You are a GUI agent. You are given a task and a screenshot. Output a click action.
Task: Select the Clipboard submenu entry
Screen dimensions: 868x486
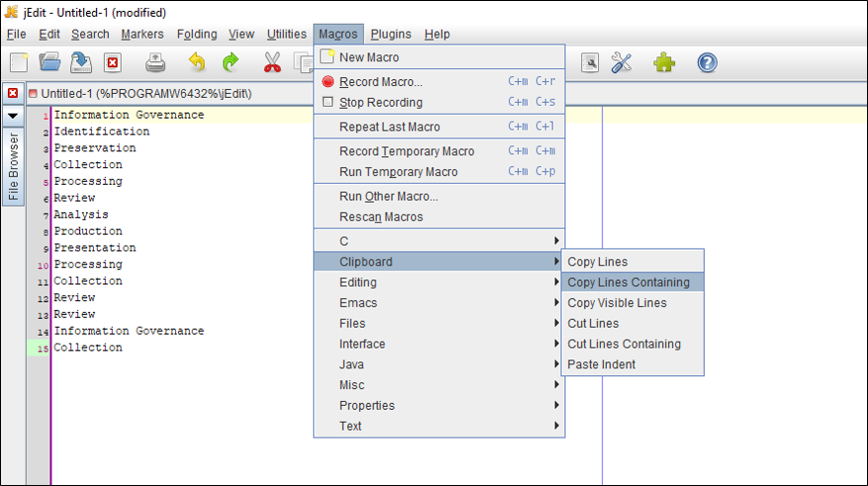tap(440, 262)
